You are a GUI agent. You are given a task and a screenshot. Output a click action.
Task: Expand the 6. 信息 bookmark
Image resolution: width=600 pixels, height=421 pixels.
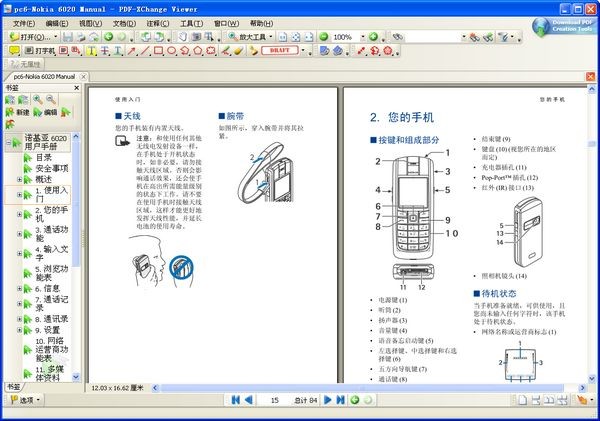(x=19, y=289)
